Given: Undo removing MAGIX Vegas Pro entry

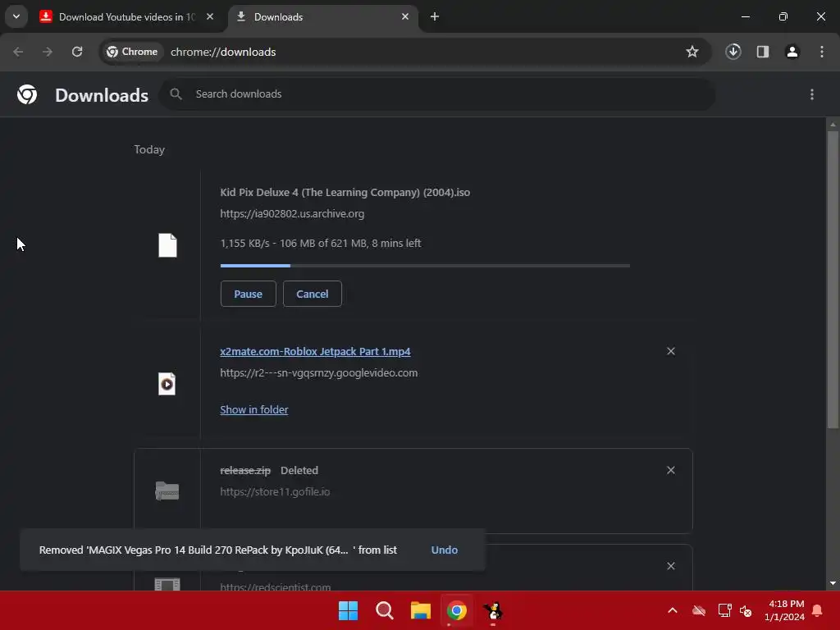Looking at the screenshot, I should tap(444, 550).
